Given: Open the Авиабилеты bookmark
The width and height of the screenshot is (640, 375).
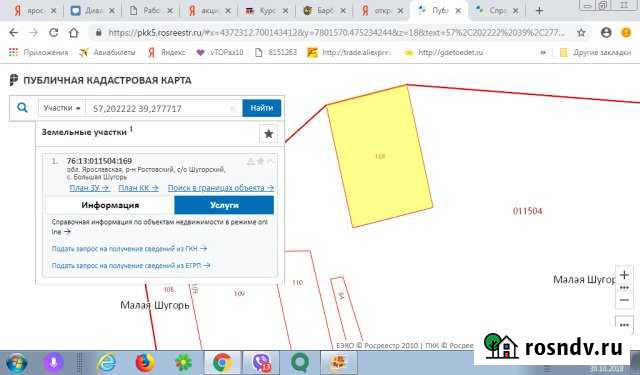Looking at the screenshot, I should [x=108, y=52].
